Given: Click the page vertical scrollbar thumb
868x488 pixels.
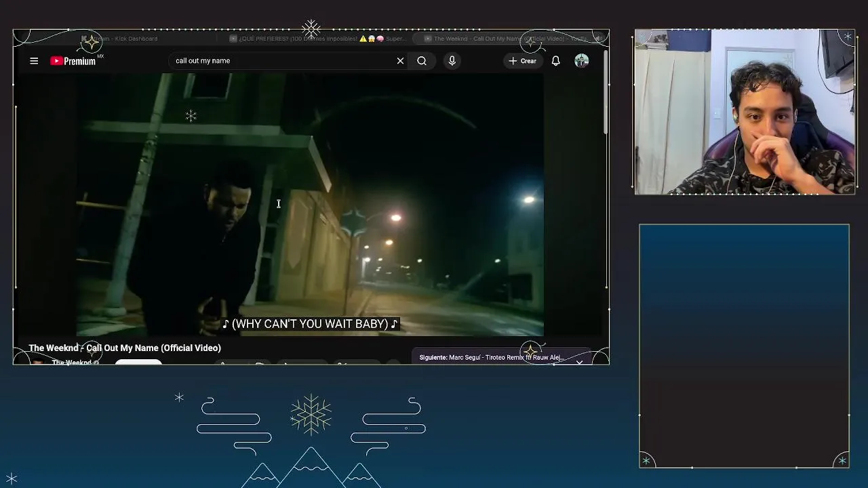Looking at the screenshot, I should [605, 94].
